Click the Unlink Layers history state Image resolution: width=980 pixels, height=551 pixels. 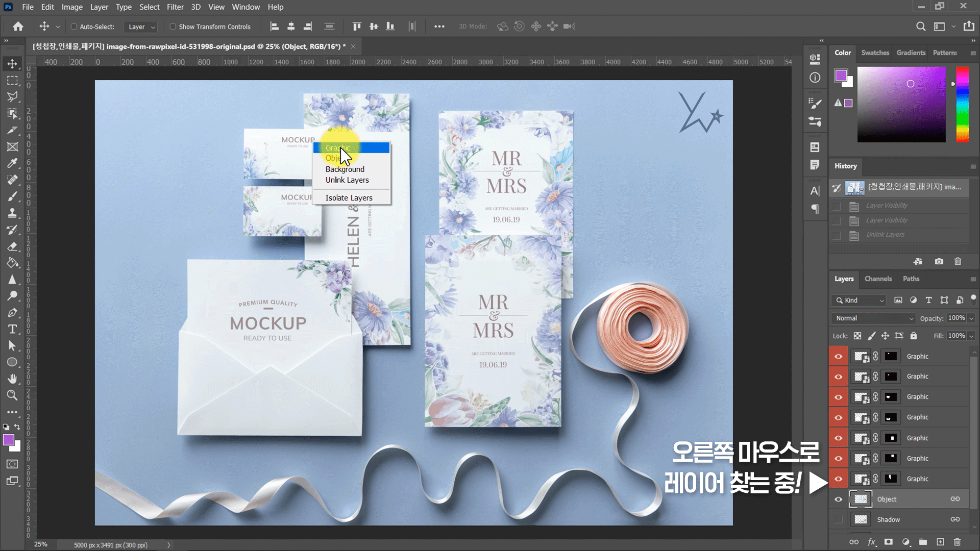point(885,235)
